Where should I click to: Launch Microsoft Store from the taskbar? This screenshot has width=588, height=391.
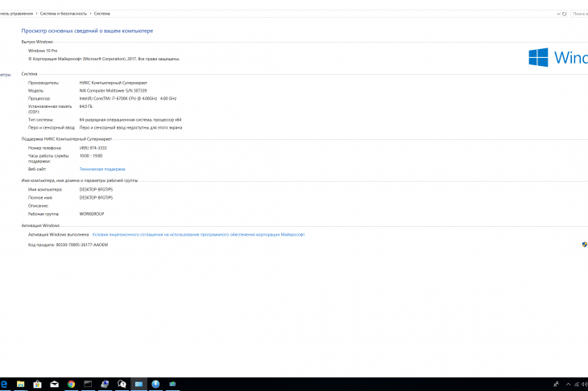[37, 384]
